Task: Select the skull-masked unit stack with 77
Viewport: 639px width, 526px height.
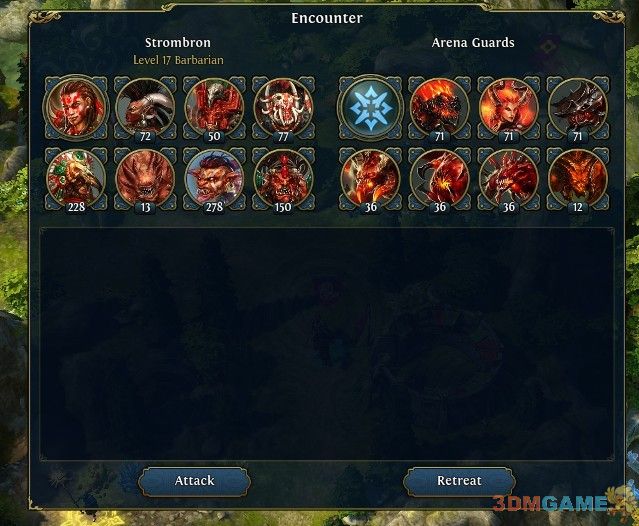Action: [284, 108]
